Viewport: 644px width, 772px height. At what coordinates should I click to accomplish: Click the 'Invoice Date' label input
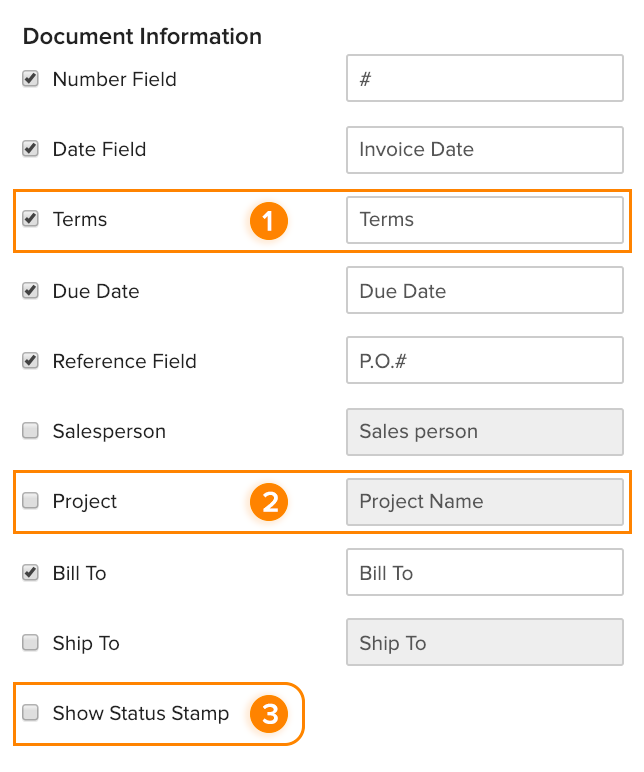[x=485, y=149]
